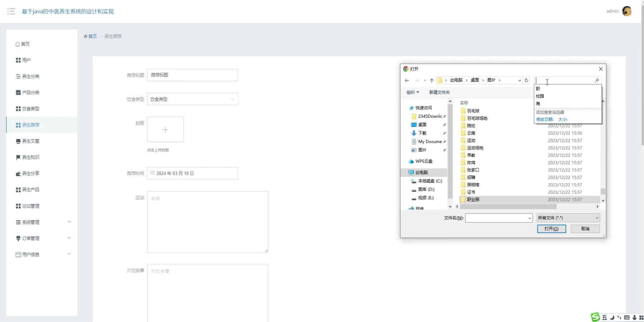Select the 羽毛球 folder
Image resolution: width=644 pixels, height=322 pixels.
470,111
